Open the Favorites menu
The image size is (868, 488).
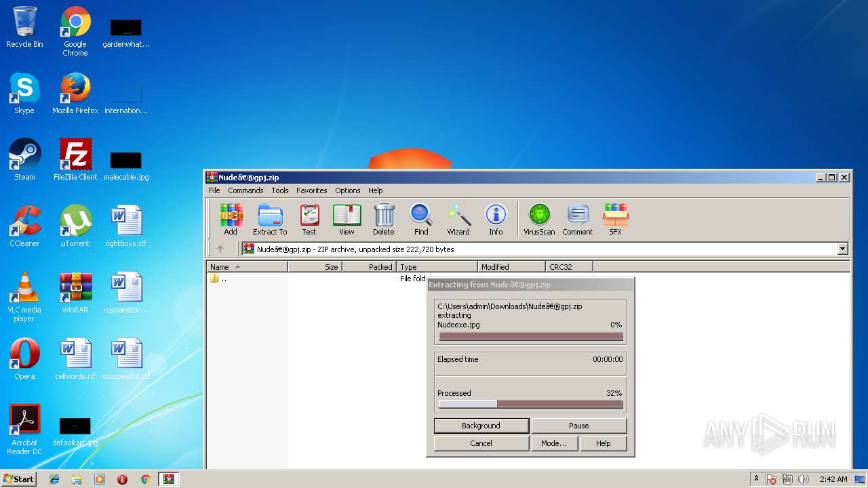[312, 190]
